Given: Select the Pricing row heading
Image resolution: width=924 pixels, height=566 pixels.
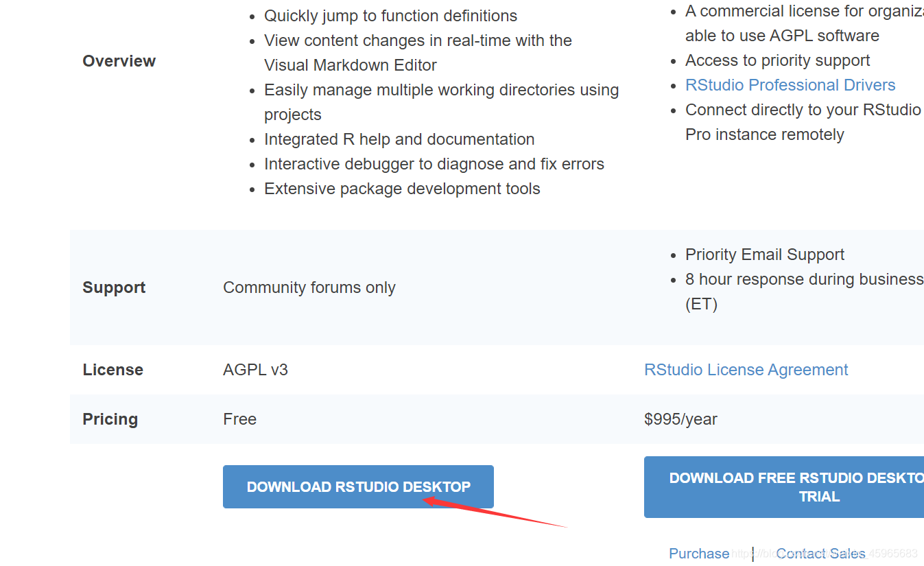Looking at the screenshot, I should click(110, 419).
